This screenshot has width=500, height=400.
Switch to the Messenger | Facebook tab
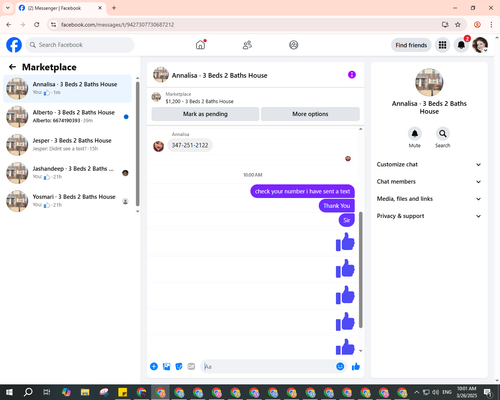pos(61,8)
